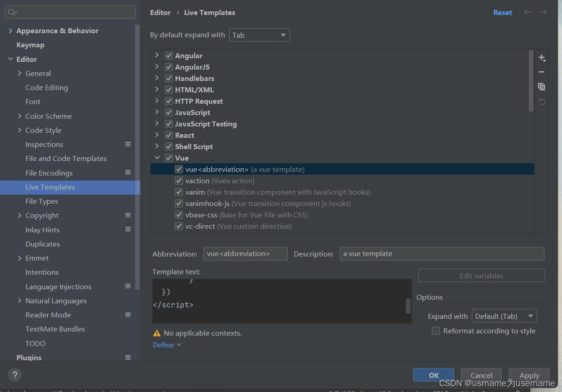
Task: Collapse the Vue template group
Action: pyautogui.click(x=157, y=158)
